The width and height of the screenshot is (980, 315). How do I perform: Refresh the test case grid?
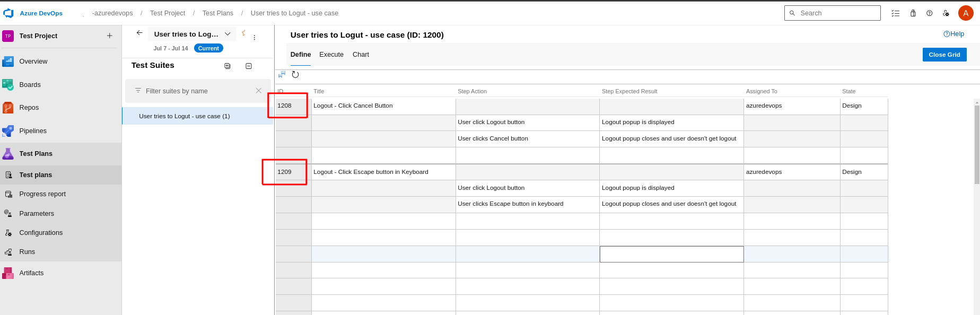[x=295, y=75]
